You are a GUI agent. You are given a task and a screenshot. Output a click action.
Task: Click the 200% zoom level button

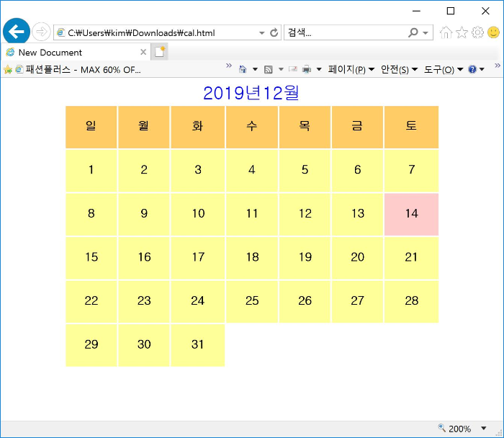(x=459, y=429)
